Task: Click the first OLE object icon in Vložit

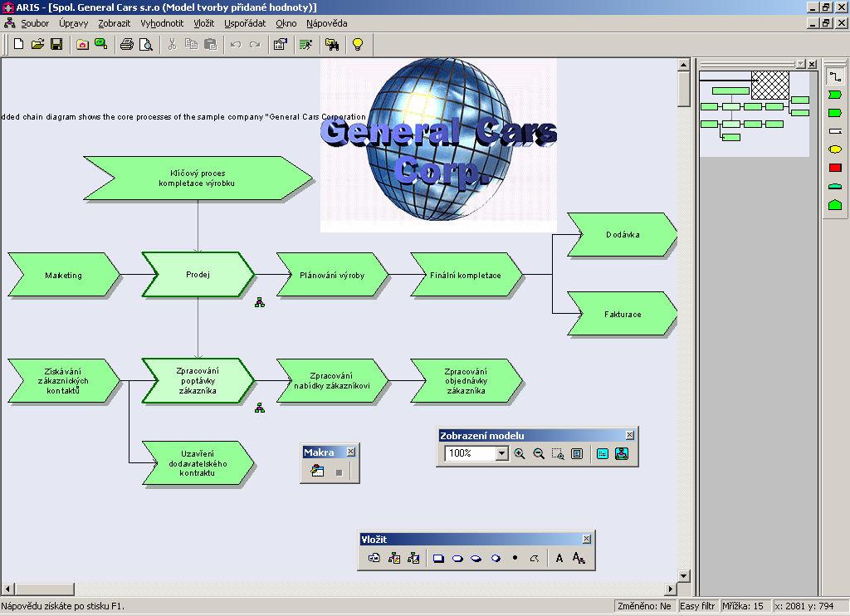Action: pos(374,558)
